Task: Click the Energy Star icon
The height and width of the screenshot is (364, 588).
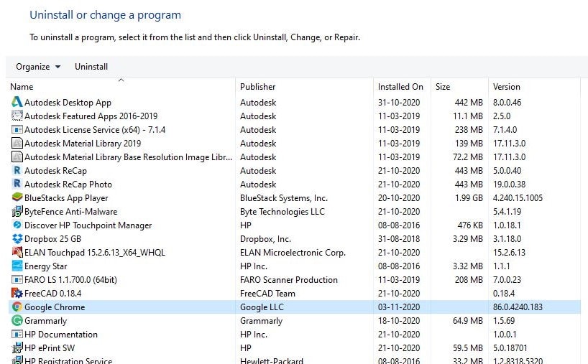Action: point(17,266)
